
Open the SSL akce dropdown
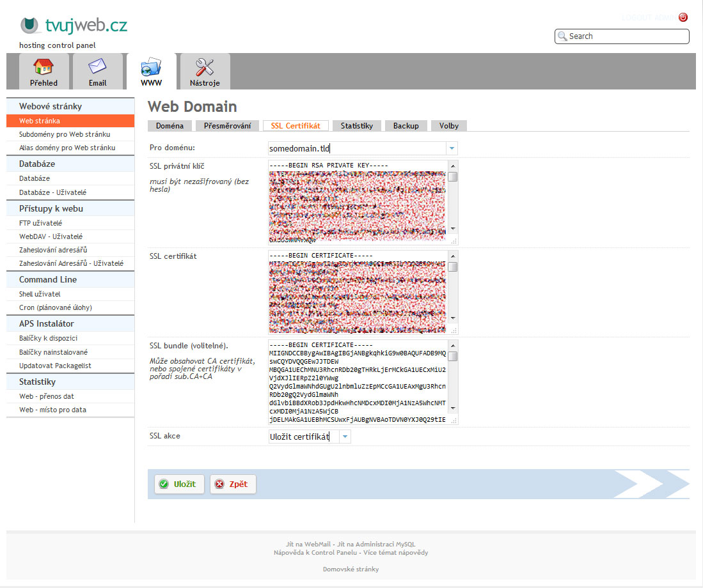click(x=345, y=437)
